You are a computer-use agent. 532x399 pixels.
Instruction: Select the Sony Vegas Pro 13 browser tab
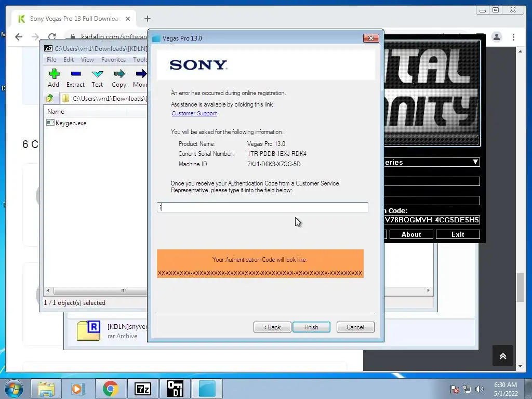click(x=74, y=19)
